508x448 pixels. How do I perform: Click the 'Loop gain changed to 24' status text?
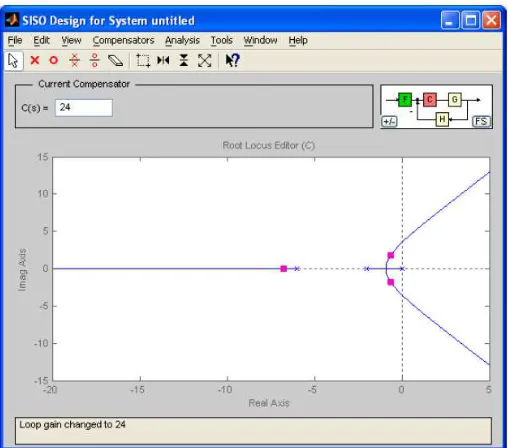click(x=72, y=424)
